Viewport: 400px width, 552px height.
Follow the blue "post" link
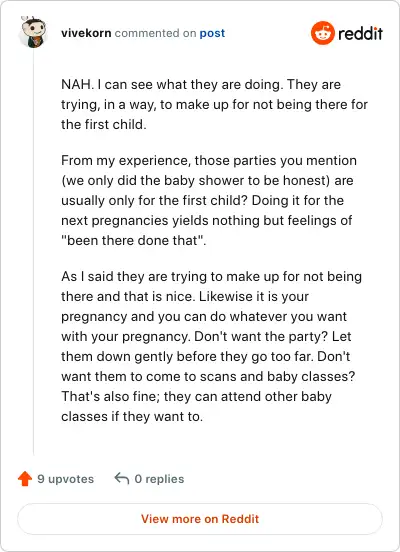pyautogui.click(x=212, y=33)
